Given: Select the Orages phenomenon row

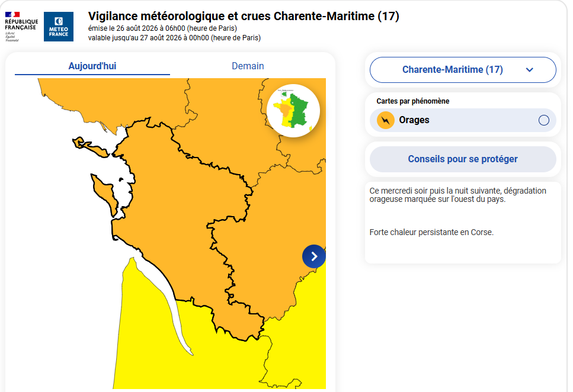Looking at the screenshot, I should click(x=463, y=120).
